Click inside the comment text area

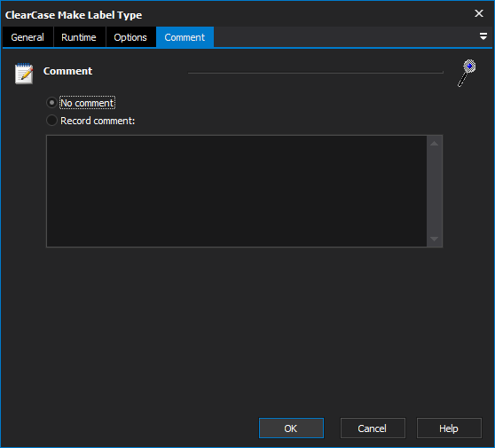[x=237, y=191]
